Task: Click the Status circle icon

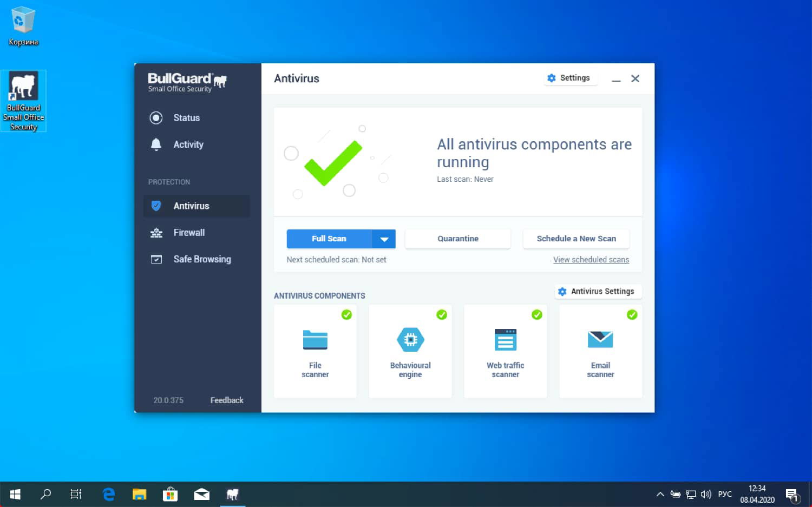Action: coord(156,118)
